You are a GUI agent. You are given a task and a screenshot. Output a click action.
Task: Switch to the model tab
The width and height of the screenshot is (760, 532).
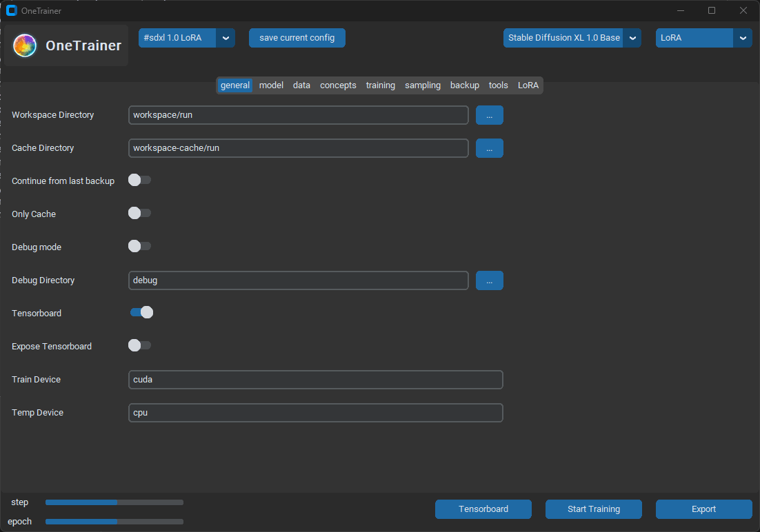tap(271, 85)
